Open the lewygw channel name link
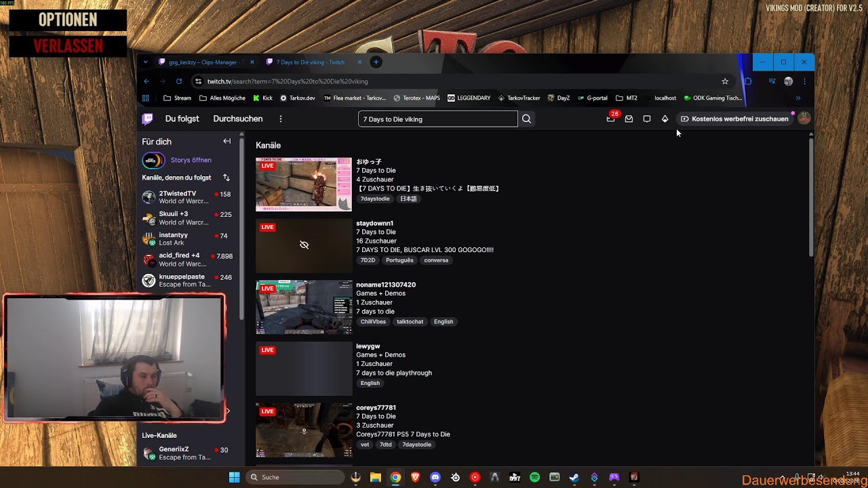 pyautogui.click(x=368, y=346)
